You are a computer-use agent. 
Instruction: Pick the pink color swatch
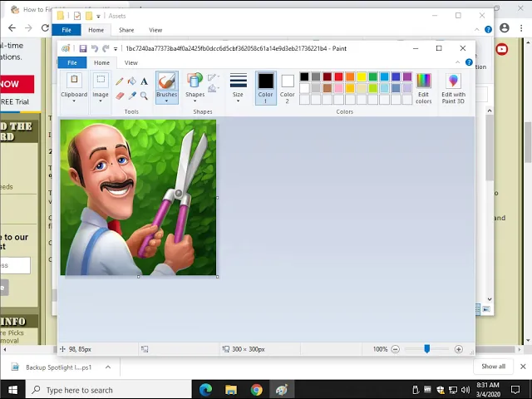[338, 88]
